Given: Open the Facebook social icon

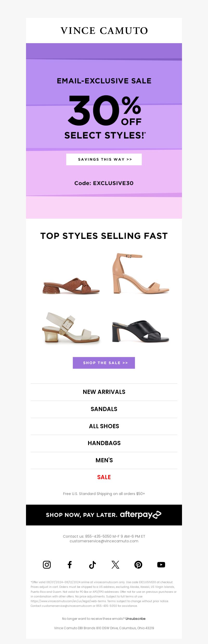Looking at the screenshot, I should (70, 564).
